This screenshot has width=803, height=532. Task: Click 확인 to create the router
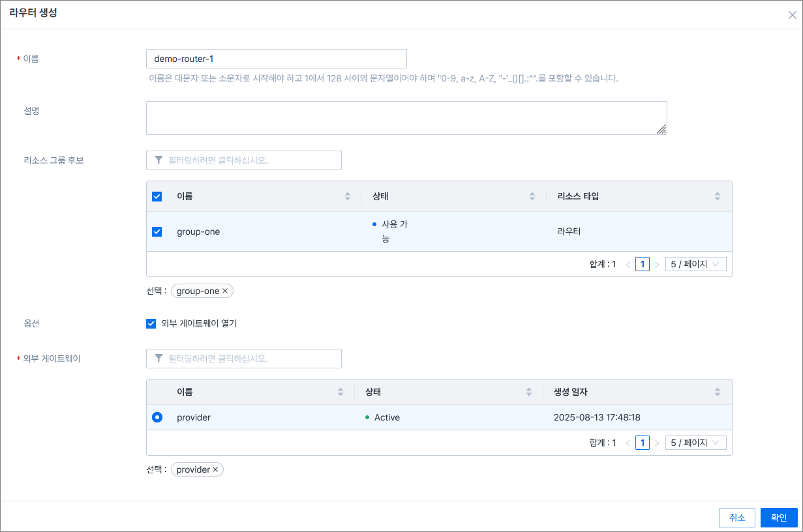point(779,518)
